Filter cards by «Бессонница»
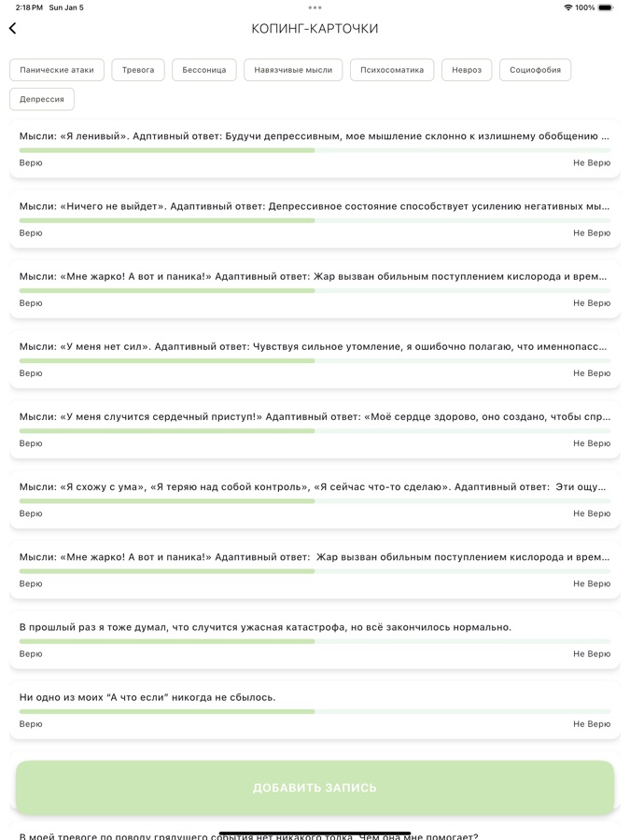The image size is (630, 840). click(204, 70)
